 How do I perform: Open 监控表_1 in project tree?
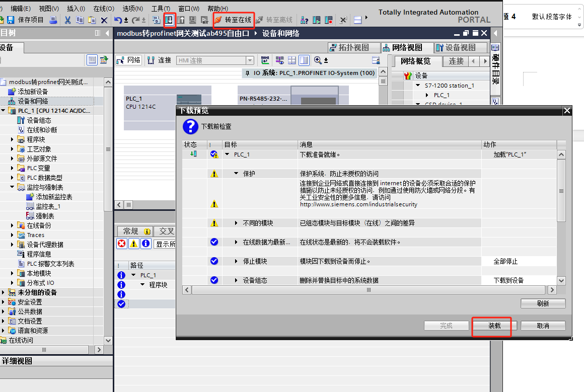tap(48, 206)
